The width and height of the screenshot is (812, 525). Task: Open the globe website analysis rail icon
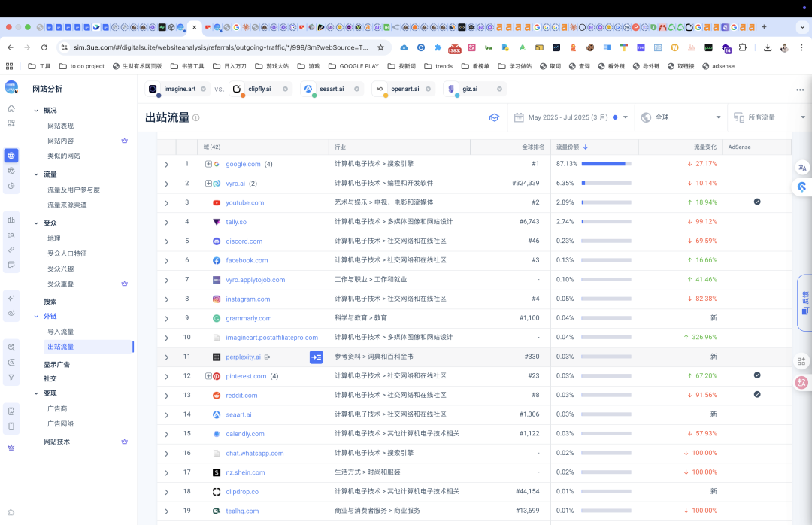[x=11, y=156]
